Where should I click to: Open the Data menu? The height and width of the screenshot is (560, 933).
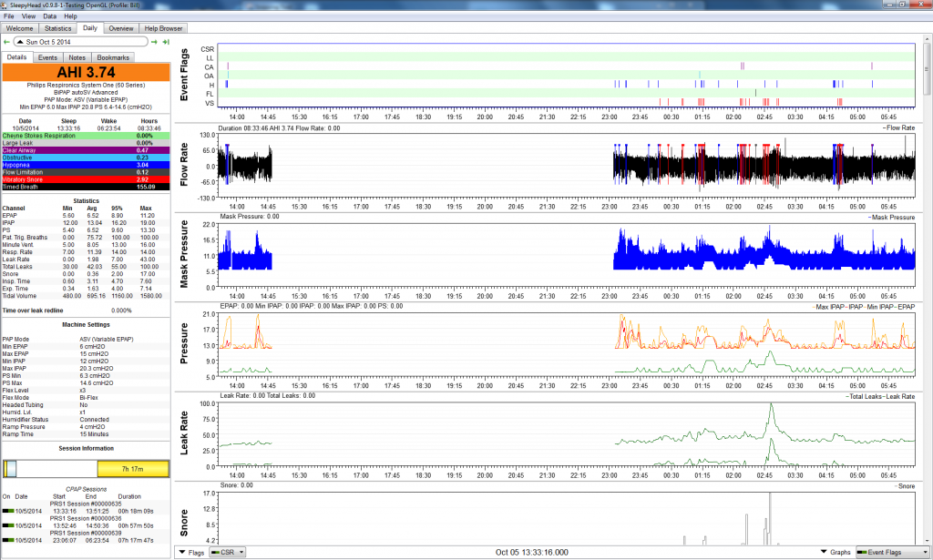49,16
